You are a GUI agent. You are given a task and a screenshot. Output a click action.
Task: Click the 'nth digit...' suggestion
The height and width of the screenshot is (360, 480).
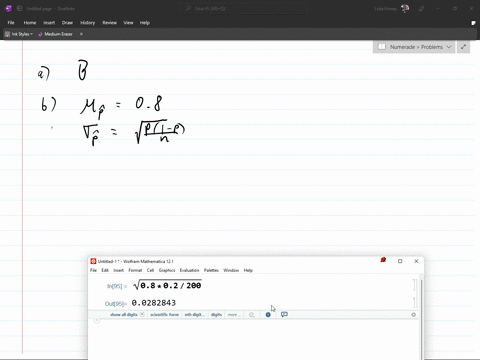195,315
